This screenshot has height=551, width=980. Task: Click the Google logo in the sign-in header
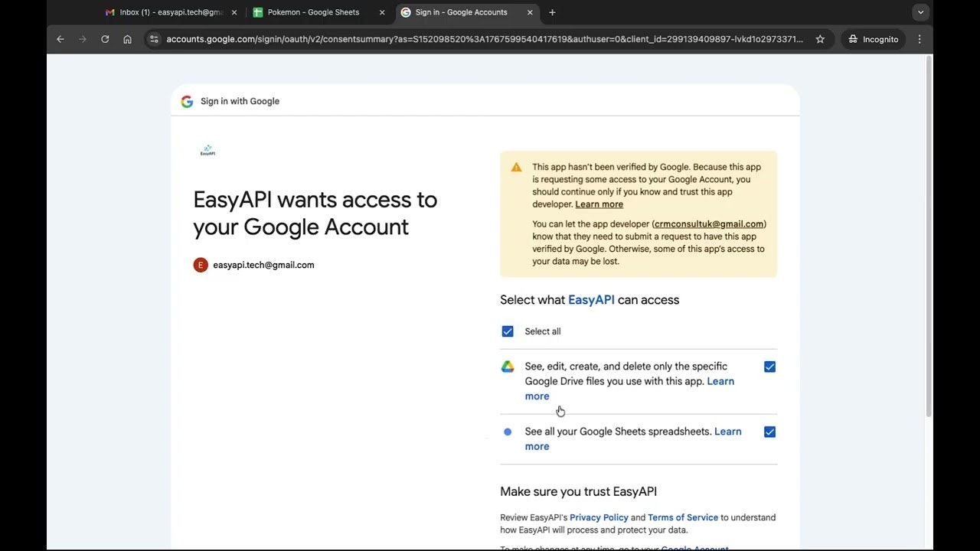pyautogui.click(x=187, y=101)
